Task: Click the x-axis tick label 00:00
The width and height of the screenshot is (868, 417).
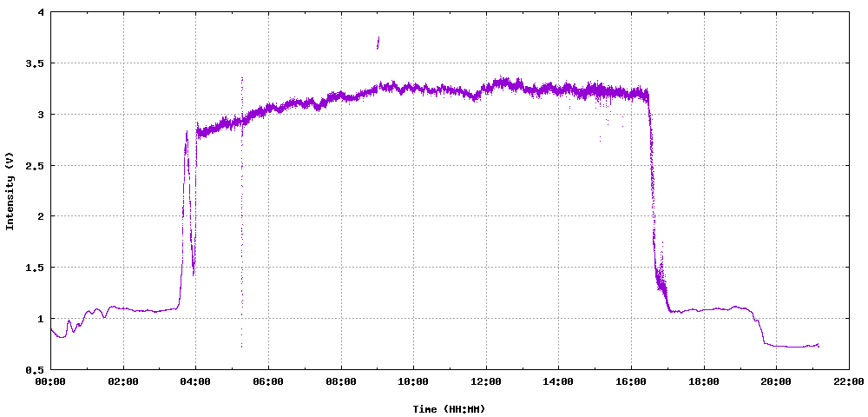Action: click(51, 381)
